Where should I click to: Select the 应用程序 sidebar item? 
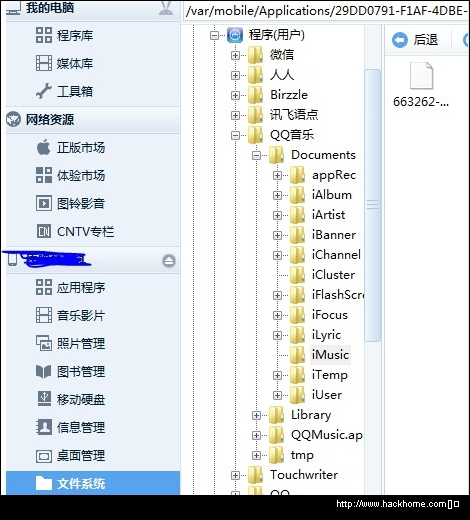click(93, 287)
